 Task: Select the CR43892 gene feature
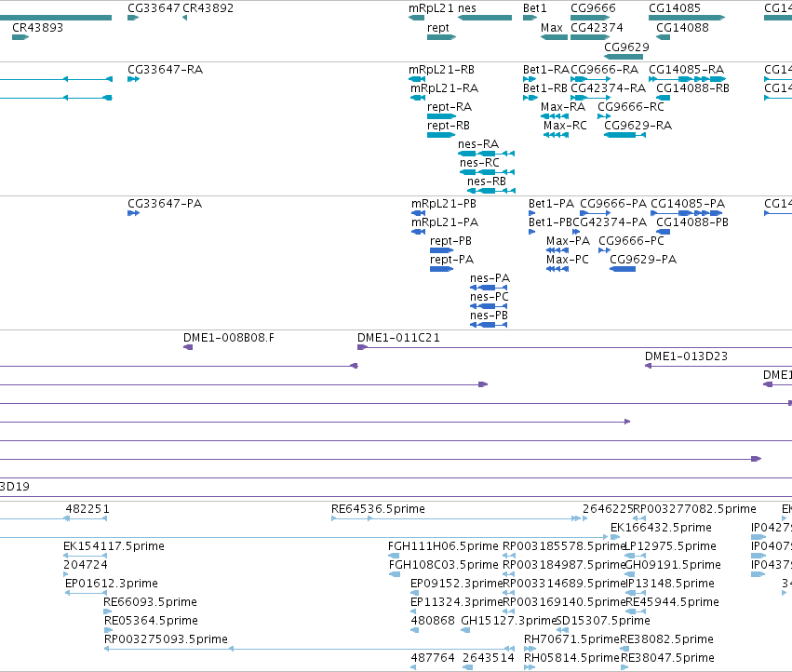(x=185, y=18)
